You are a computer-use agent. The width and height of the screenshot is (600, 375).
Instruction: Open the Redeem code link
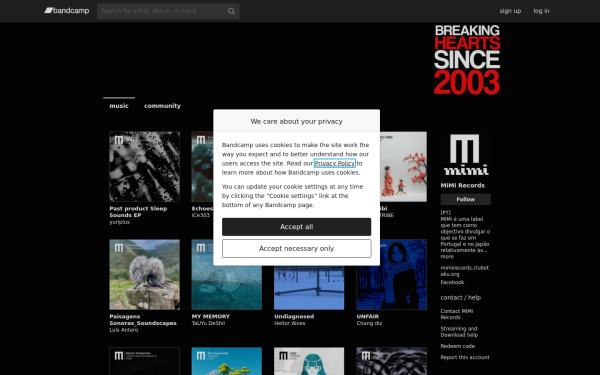point(457,346)
